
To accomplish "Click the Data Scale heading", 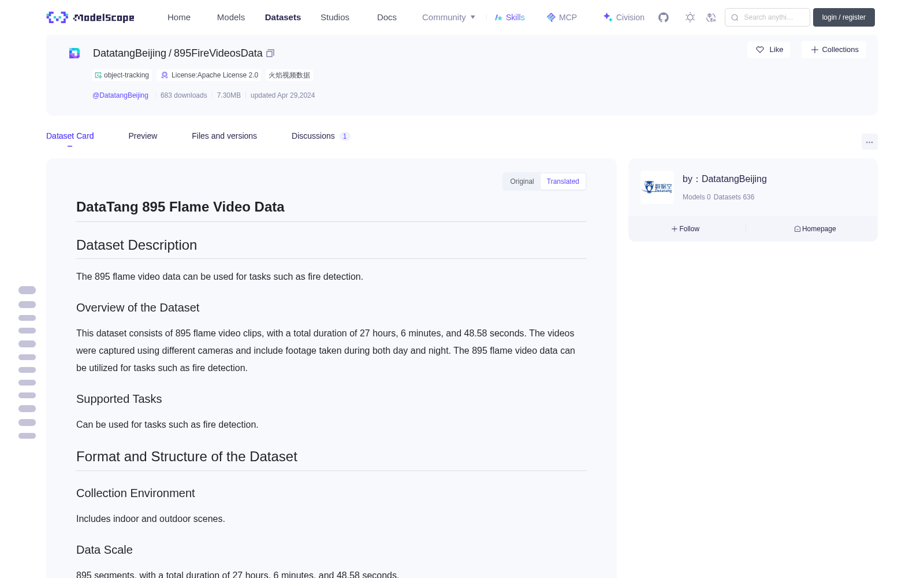I will pos(105,550).
